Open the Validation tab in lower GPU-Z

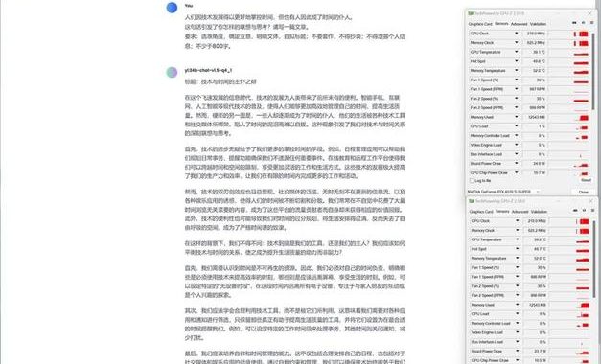pyautogui.click(x=539, y=212)
